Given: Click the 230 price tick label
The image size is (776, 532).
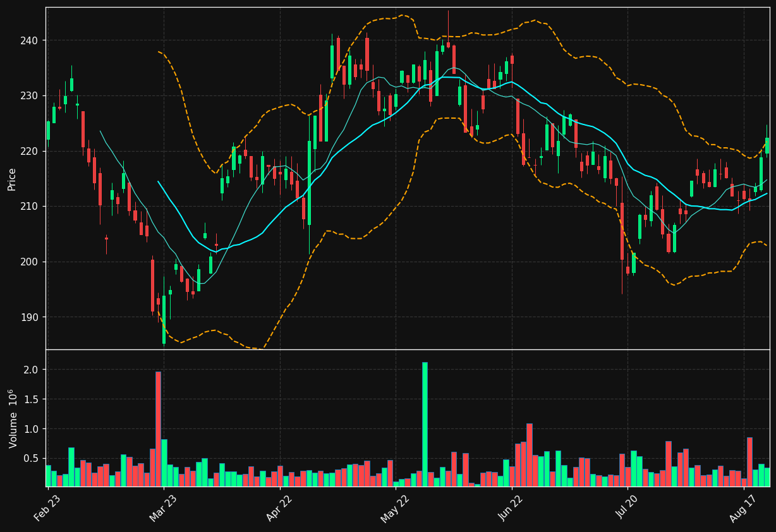Looking at the screenshot, I should (30, 95).
